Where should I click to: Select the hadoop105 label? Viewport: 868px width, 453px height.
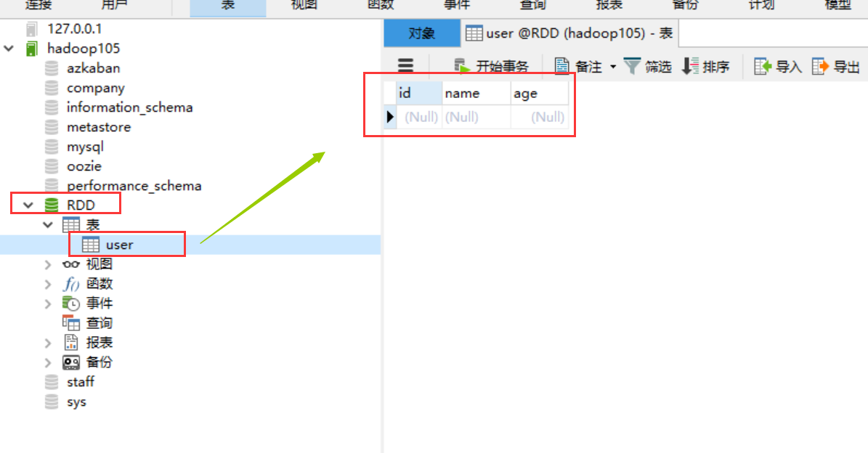point(84,49)
